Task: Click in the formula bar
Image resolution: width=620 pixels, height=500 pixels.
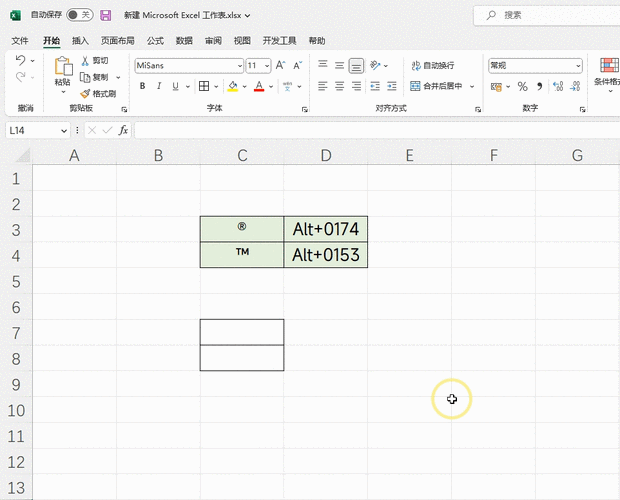Action: tap(377, 130)
